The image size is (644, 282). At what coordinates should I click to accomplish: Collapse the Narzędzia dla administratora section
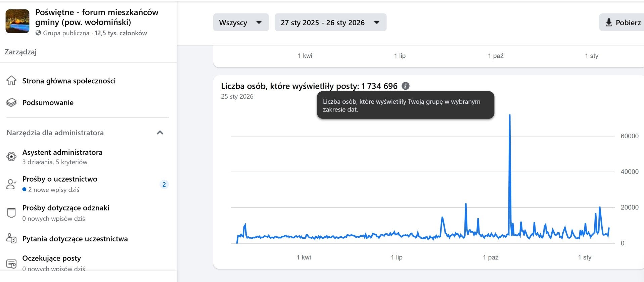pos(160,133)
